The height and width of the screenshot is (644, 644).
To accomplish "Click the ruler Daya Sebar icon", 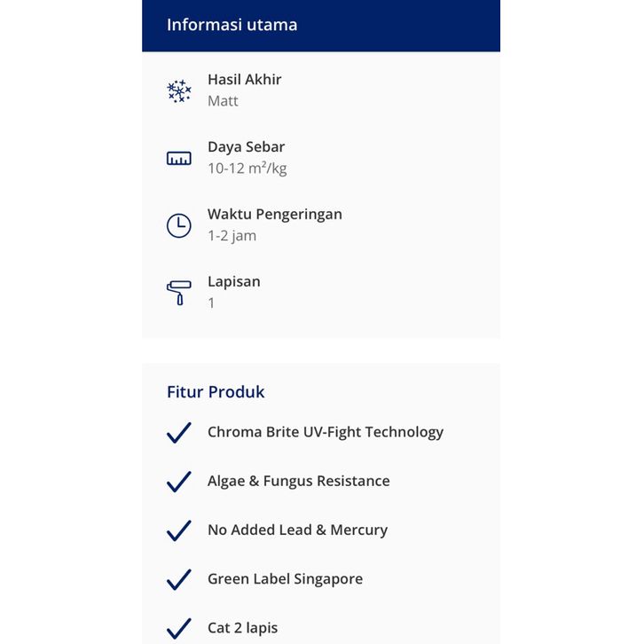I will 179,159.
